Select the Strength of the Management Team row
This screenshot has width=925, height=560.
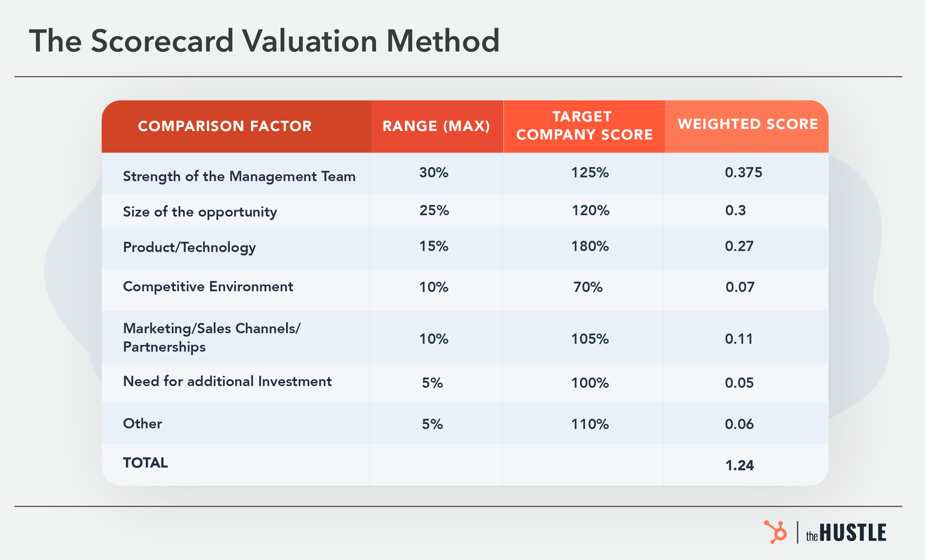239,176
